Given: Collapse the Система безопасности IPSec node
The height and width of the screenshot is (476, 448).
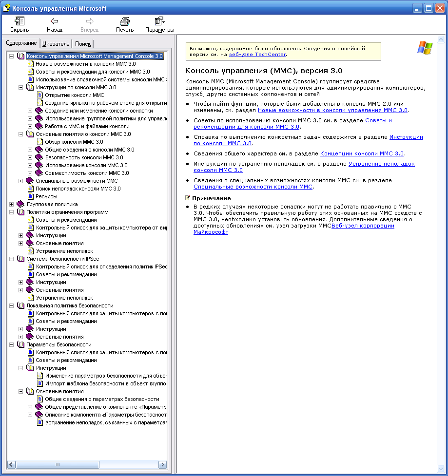Looking at the screenshot, I should (x=12, y=259).
